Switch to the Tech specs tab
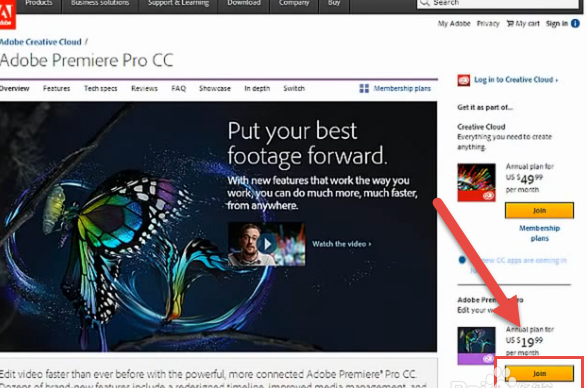Image resolution: width=587 pixels, height=388 pixels. point(100,88)
